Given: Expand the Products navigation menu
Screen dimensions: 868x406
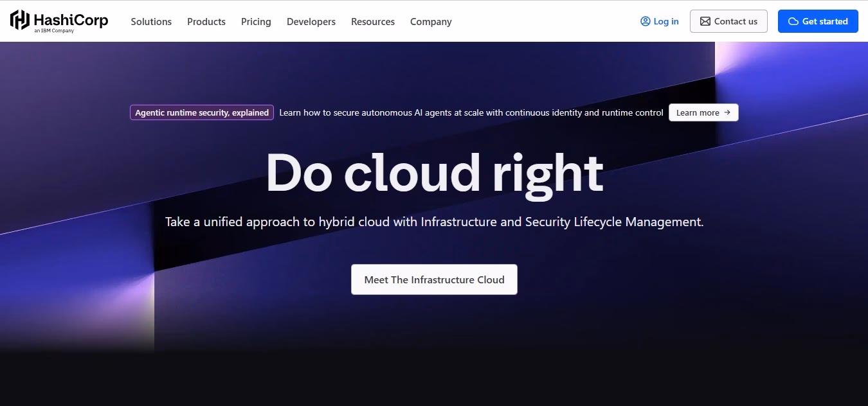Looking at the screenshot, I should 206,21.
